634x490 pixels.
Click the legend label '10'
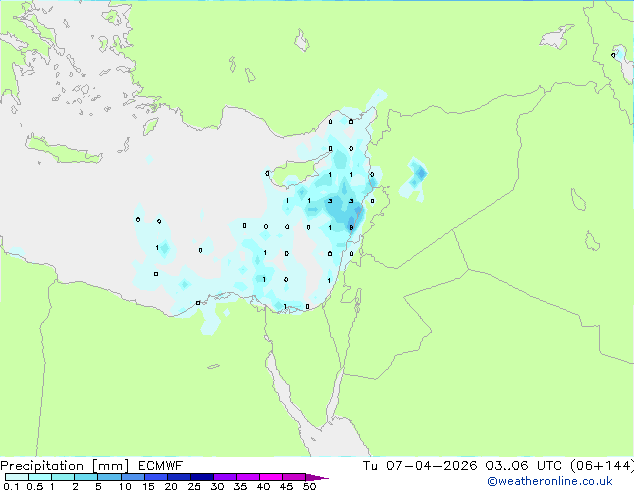[125, 486]
